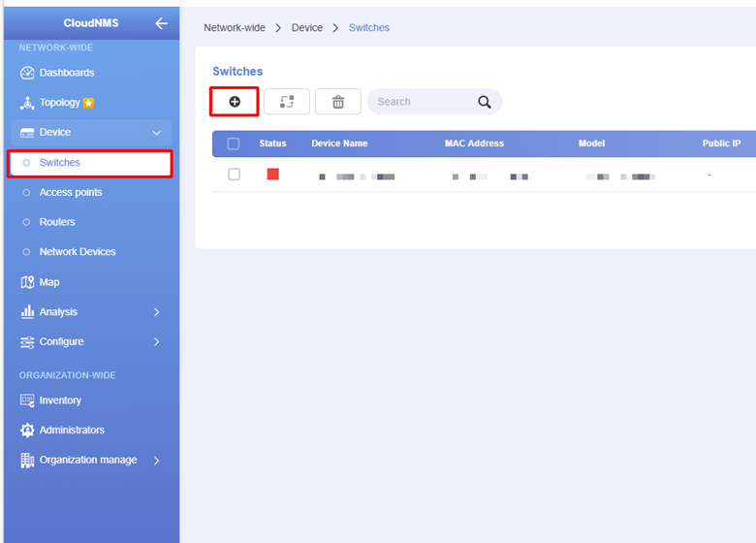756x543 pixels.
Task: Click the add switch plus icon
Action: [235, 102]
